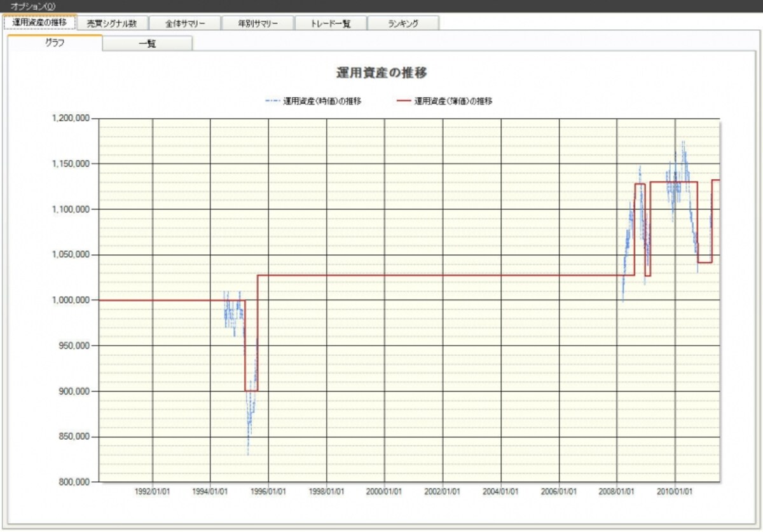Click the chart title 運用資産の推移

(381, 72)
